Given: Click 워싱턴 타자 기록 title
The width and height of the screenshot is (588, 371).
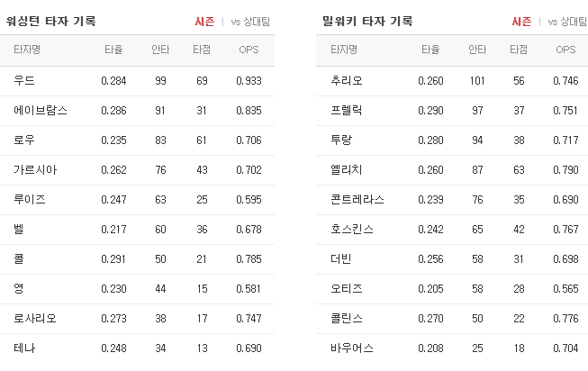Looking at the screenshot, I should (x=51, y=21).
